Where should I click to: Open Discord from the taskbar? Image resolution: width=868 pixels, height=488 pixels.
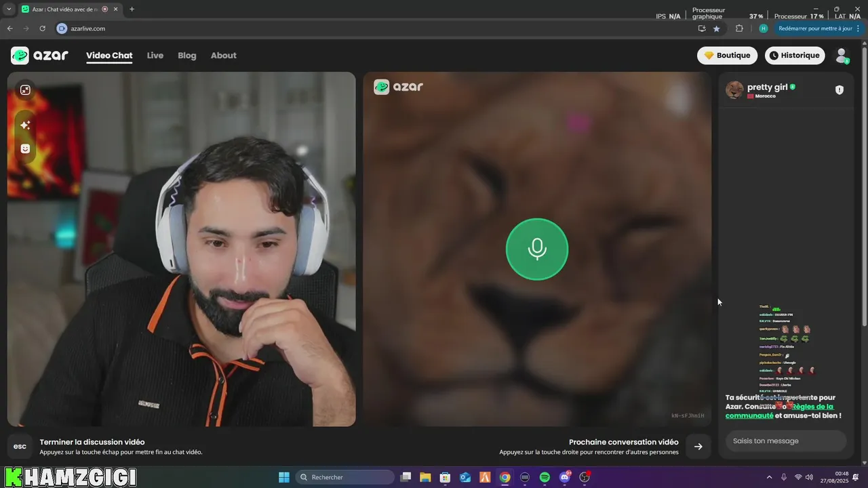(565, 477)
